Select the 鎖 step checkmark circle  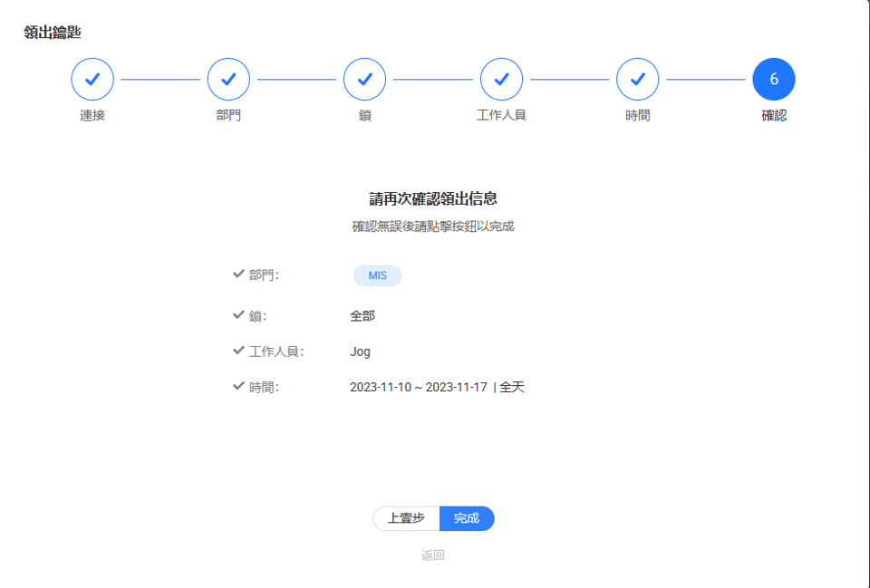coord(364,80)
